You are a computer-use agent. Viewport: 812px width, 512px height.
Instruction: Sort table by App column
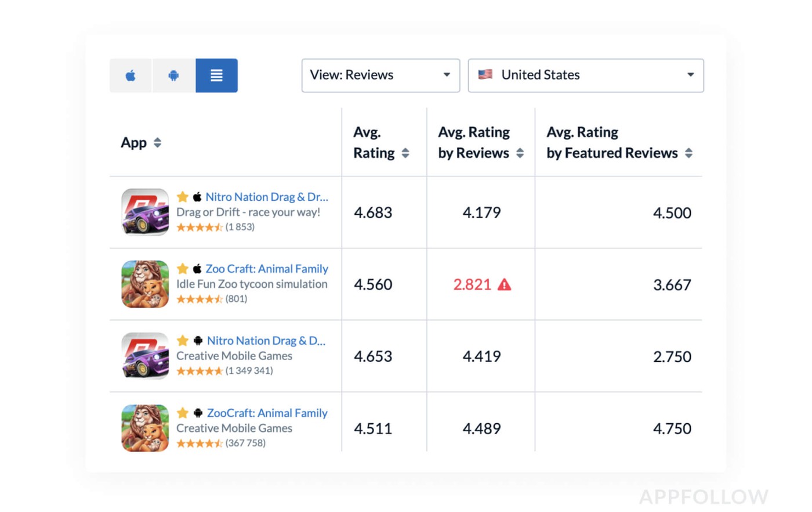[x=157, y=143]
